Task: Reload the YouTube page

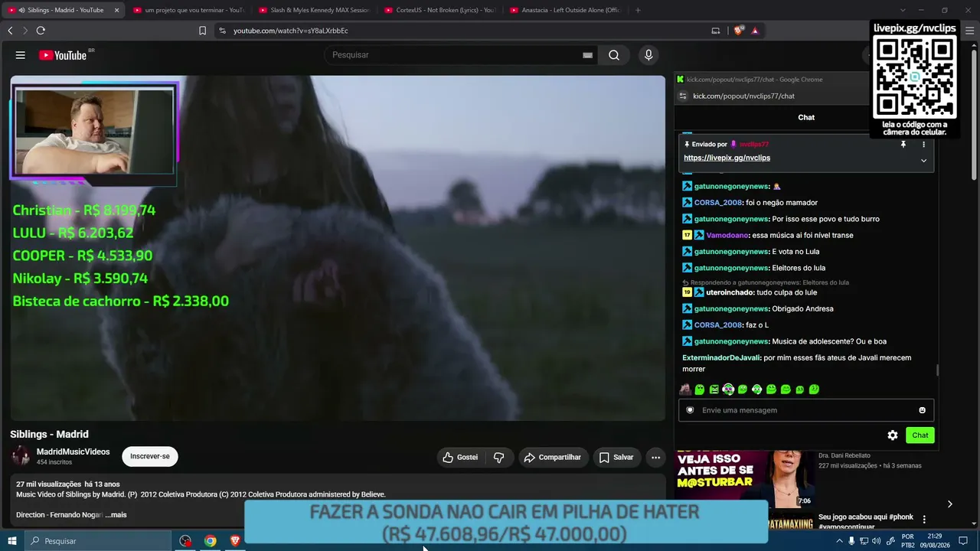Action: [41, 31]
